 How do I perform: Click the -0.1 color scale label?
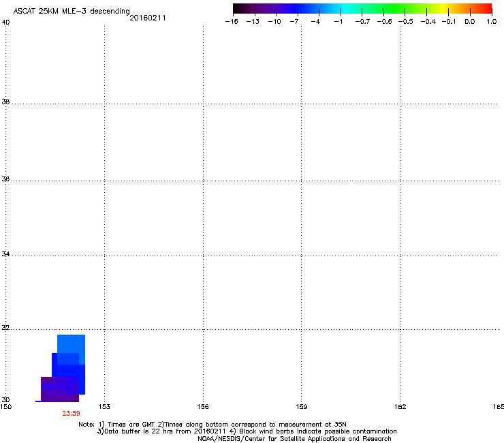[449, 22]
